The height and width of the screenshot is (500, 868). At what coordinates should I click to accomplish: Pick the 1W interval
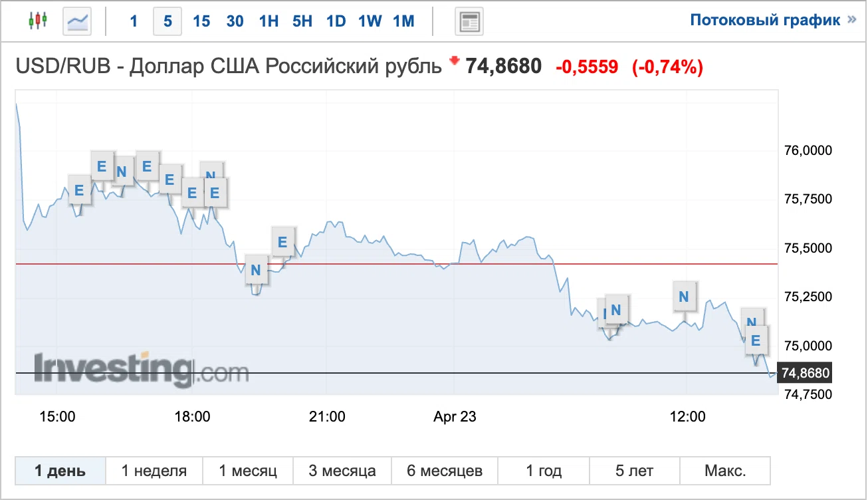(370, 21)
